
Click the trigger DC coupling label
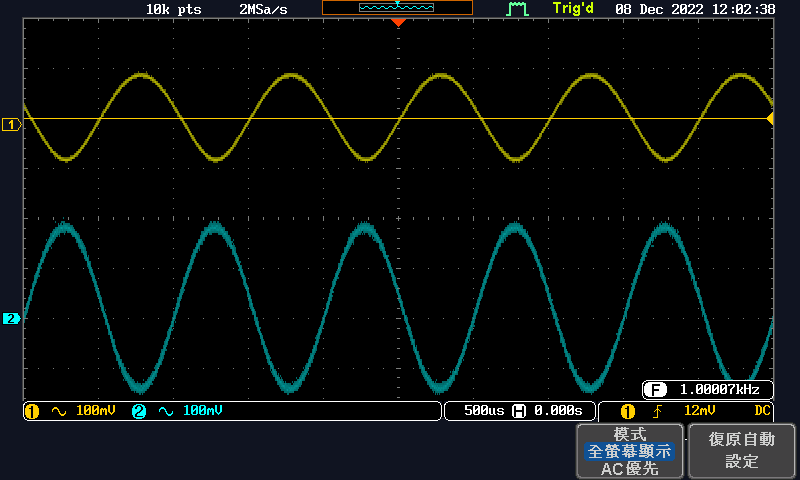(763, 411)
